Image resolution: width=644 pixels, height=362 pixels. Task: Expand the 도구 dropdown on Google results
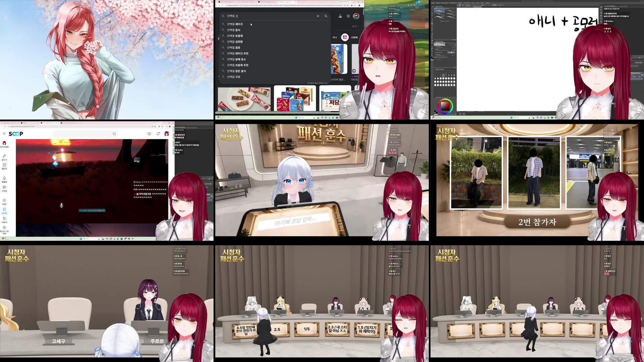[x=355, y=26]
